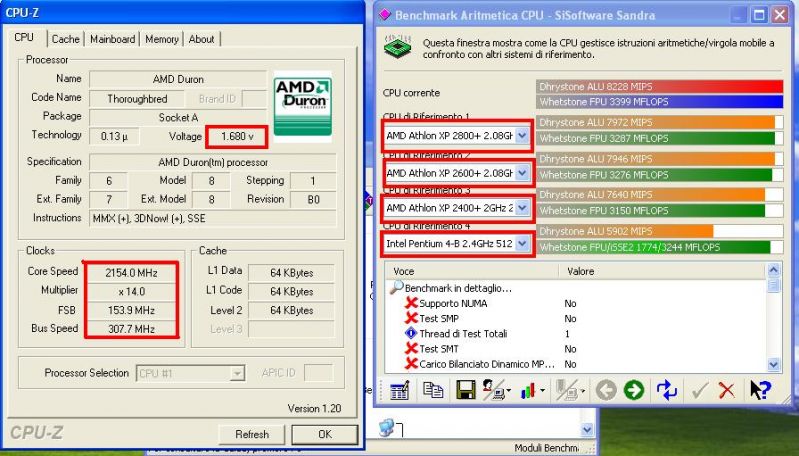Close the Sandra benchmark window
This screenshot has height=456, width=799.
(x=780, y=15)
